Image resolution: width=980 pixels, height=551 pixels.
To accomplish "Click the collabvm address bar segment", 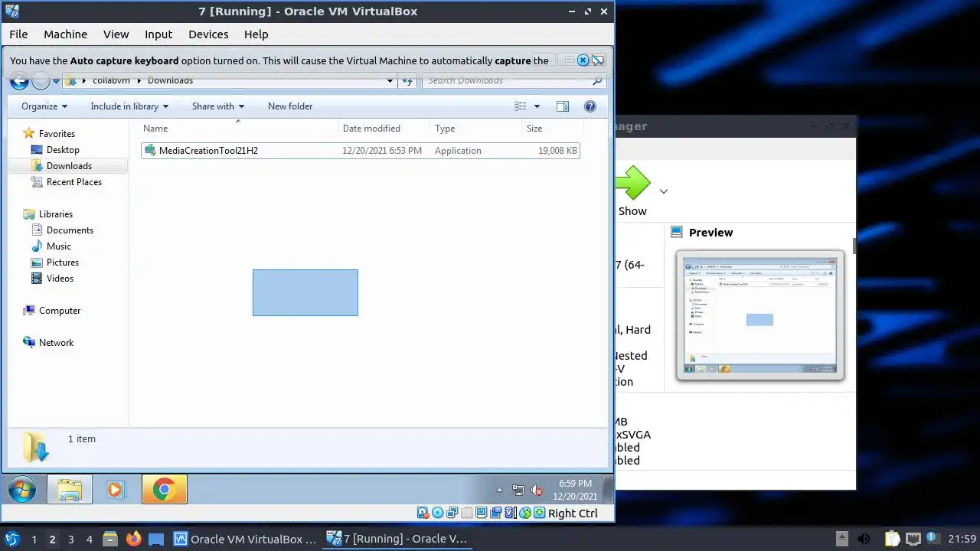I will [111, 80].
